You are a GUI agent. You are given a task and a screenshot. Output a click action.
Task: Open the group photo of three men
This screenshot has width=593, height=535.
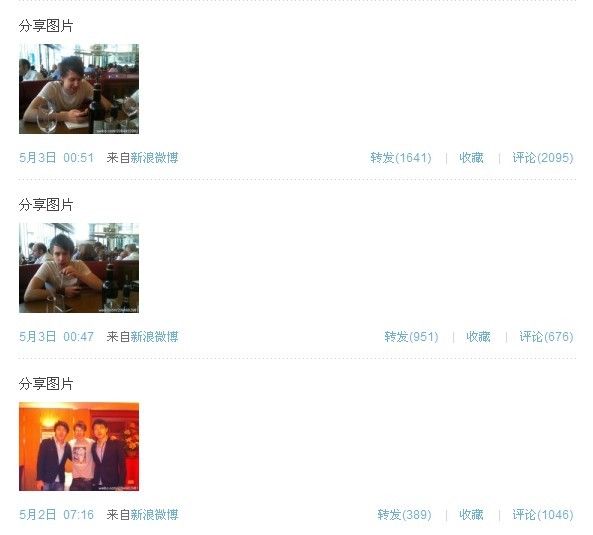(x=79, y=447)
